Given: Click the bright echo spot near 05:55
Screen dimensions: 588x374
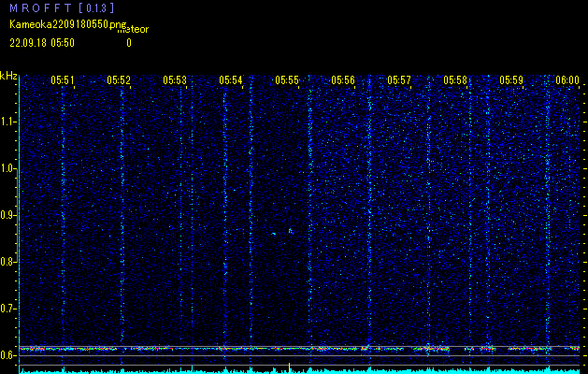Looking at the screenshot, I should tap(290, 231).
